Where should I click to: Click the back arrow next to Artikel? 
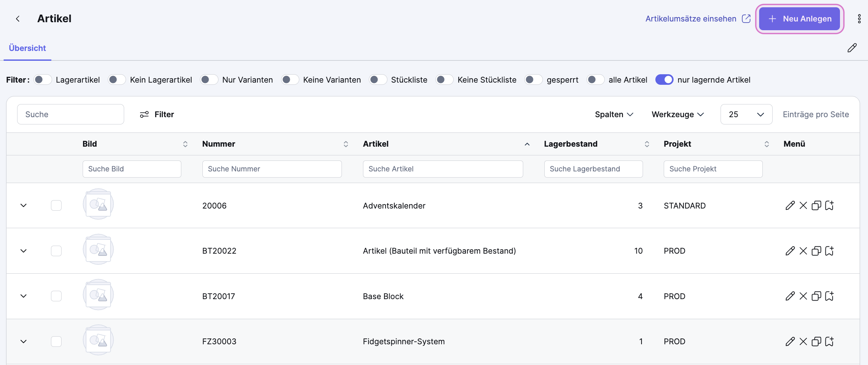17,19
